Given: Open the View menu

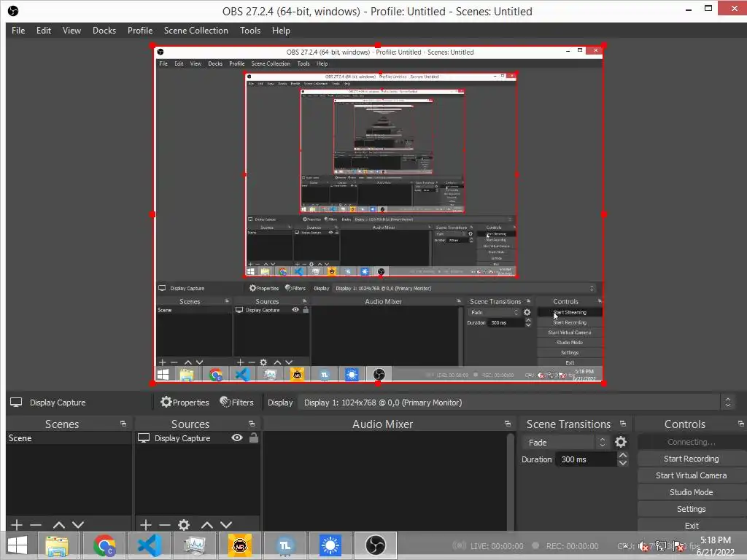Looking at the screenshot, I should coord(71,31).
